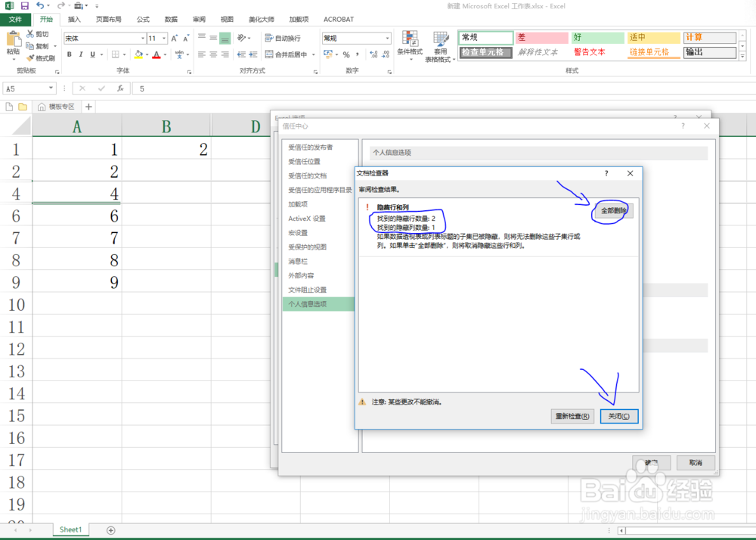Open the font group dialog launcher

(189, 72)
